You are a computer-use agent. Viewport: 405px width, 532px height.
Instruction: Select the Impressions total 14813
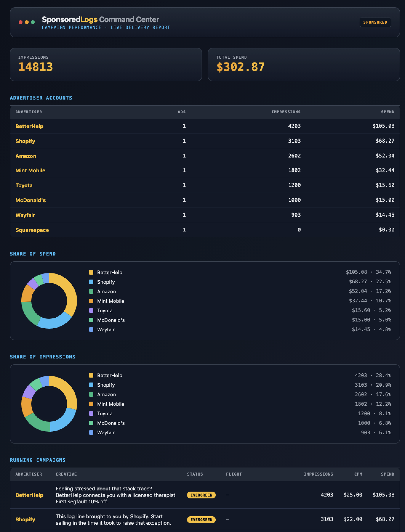(35, 67)
